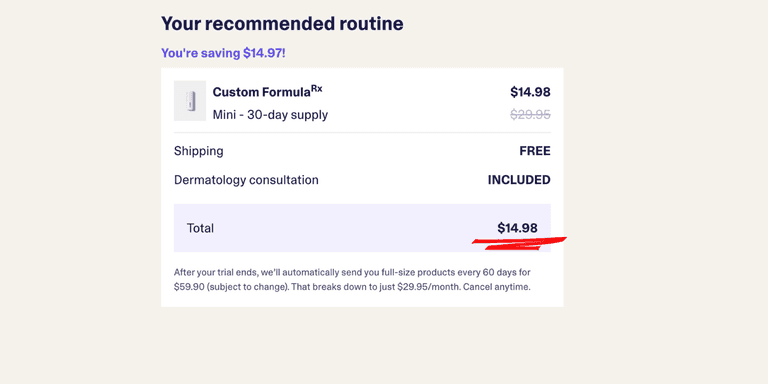Click the FREE shipping value

(535, 151)
